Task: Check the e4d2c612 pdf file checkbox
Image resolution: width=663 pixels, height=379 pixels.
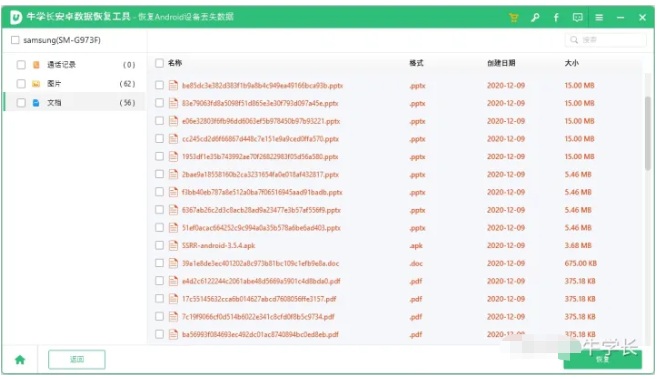Action: (159, 281)
